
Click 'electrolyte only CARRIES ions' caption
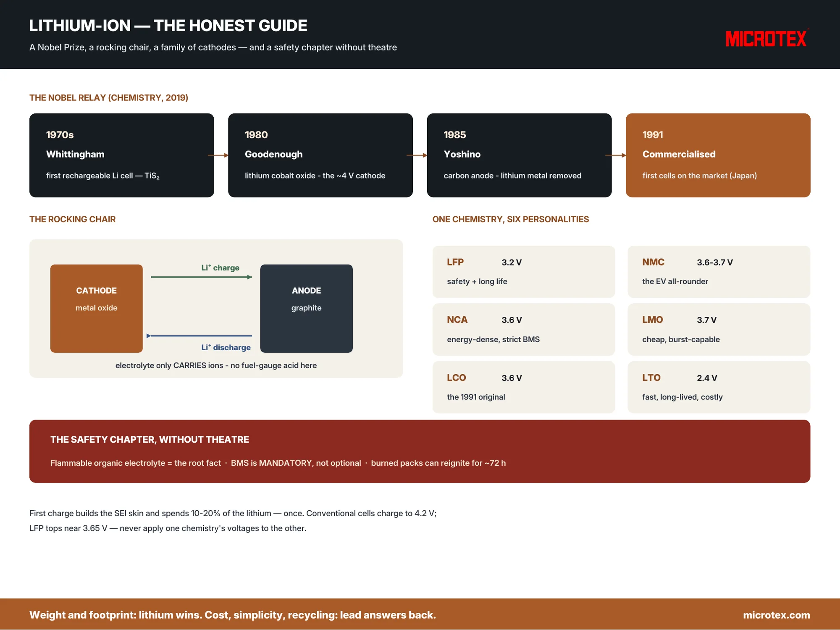coord(216,365)
